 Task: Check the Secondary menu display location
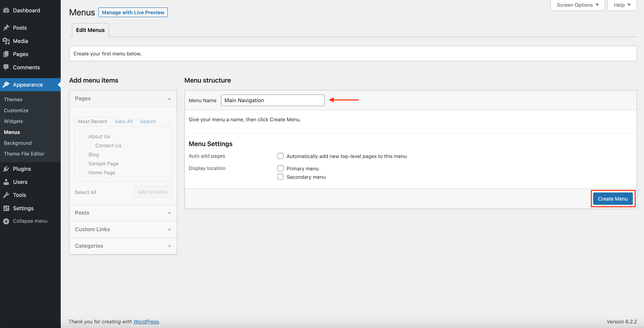click(280, 177)
